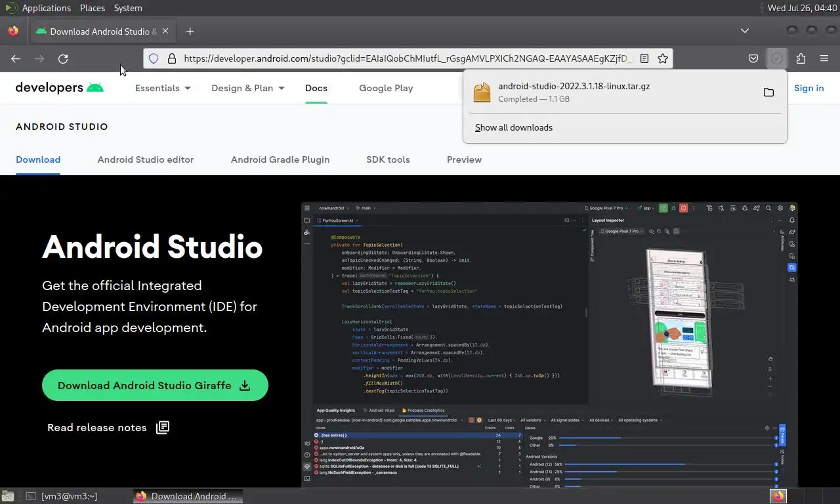The image size is (840, 504).
Task: Show downloaded file in folder
Action: click(x=768, y=93)
